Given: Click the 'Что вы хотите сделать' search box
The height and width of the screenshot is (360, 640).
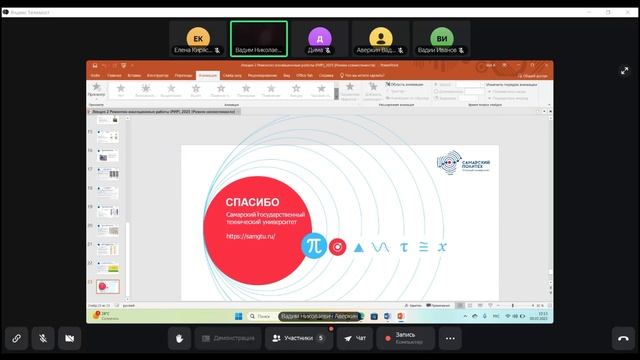Looking at the screenshot, I should point(362,76).
